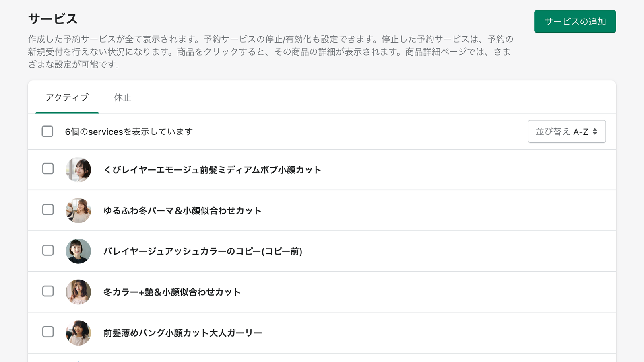Image resolution: width=644 pixels, height=362 pixels.
Task: Toggle the select-all services checkbox
Action: [47, 132]
